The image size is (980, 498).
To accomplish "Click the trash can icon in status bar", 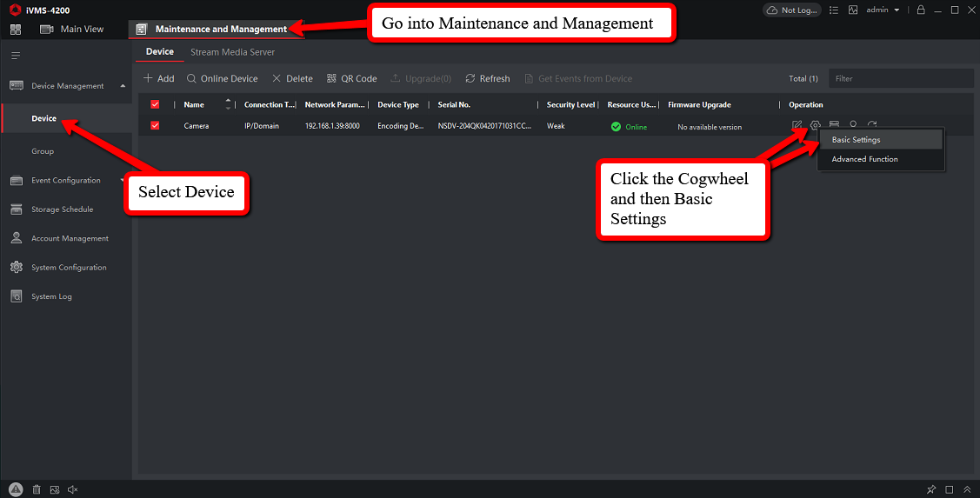I will [36, 489].
